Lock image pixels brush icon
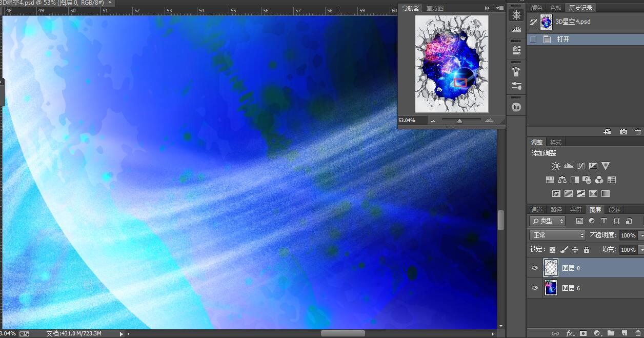Image resolution: width=644 pixels, height=338 pixels. coord(563,250)
